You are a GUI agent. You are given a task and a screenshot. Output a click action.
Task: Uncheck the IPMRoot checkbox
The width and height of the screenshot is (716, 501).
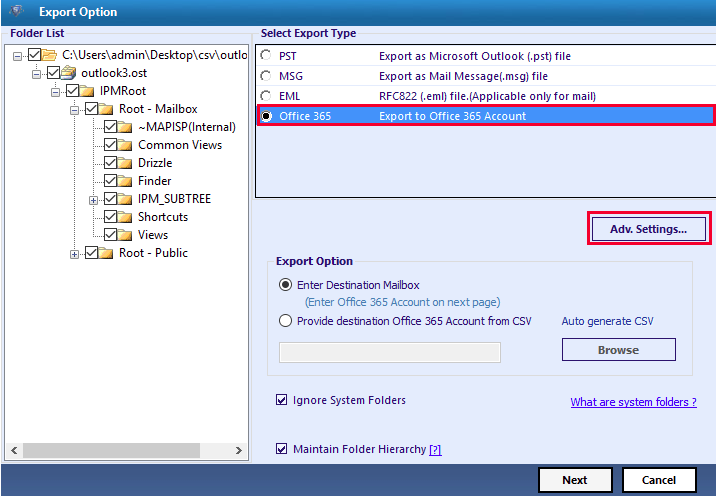pos(72,90)
